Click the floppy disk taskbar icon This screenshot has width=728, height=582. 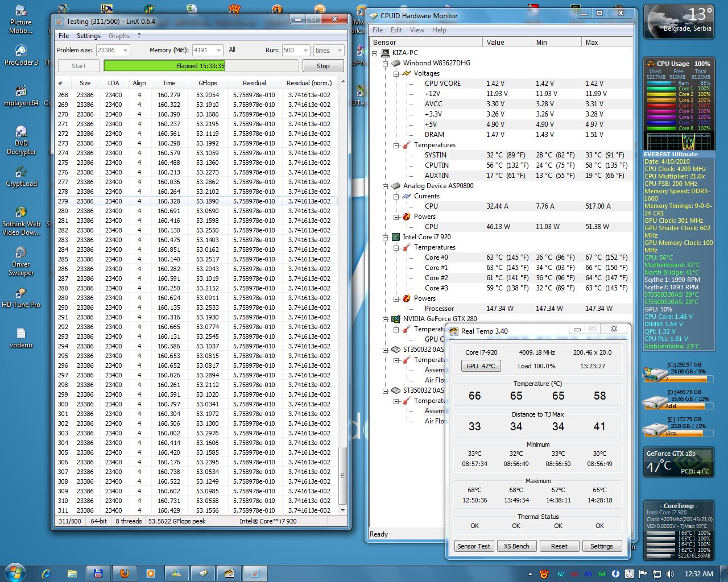pyautogui.click(x=98, y=573)
